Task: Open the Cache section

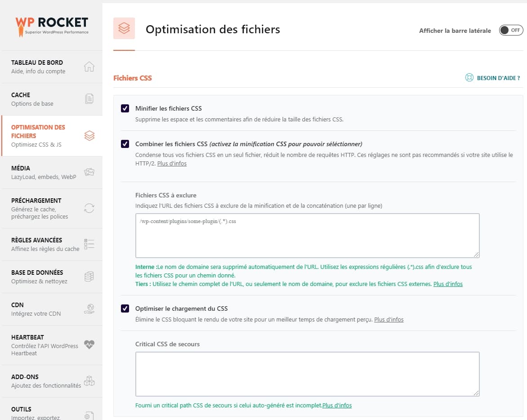Action: (x=52, y=99)
